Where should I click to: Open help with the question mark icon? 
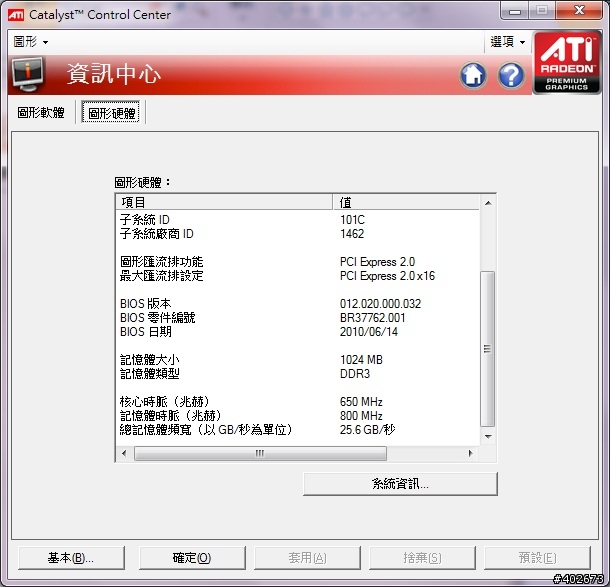pyautogui.click(x=511, y=75)
